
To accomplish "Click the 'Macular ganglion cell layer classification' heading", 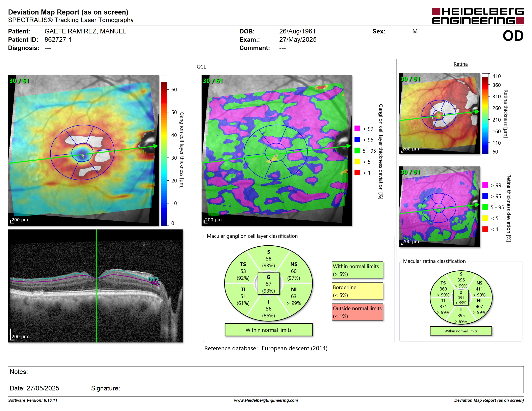I will pyautogui.click(x=252, y=236).
